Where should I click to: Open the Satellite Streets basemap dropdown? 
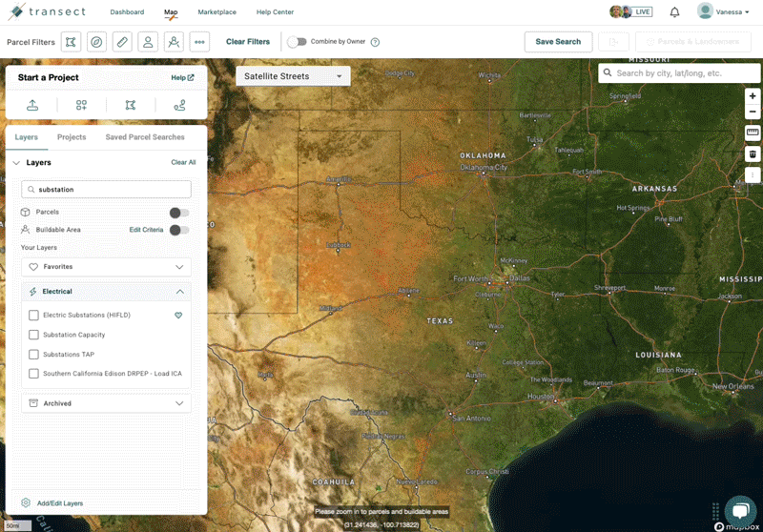point(293,76)
